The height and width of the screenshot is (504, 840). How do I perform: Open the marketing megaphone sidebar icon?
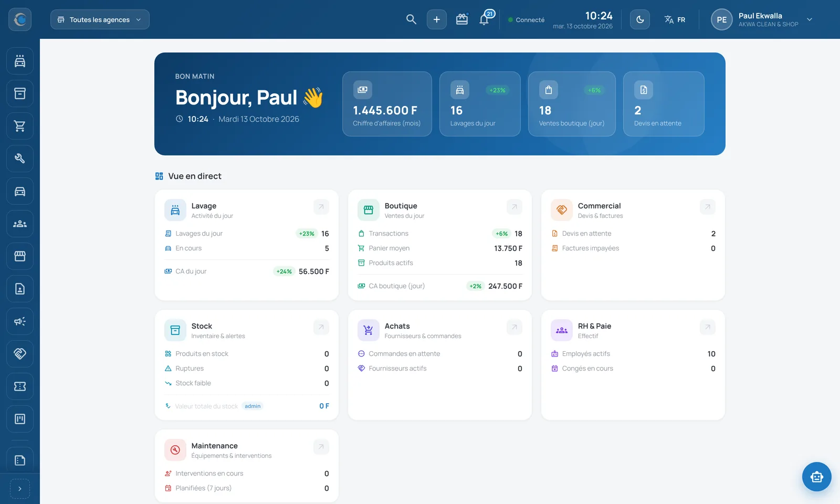pyautogui.click(x=20, y=321)
